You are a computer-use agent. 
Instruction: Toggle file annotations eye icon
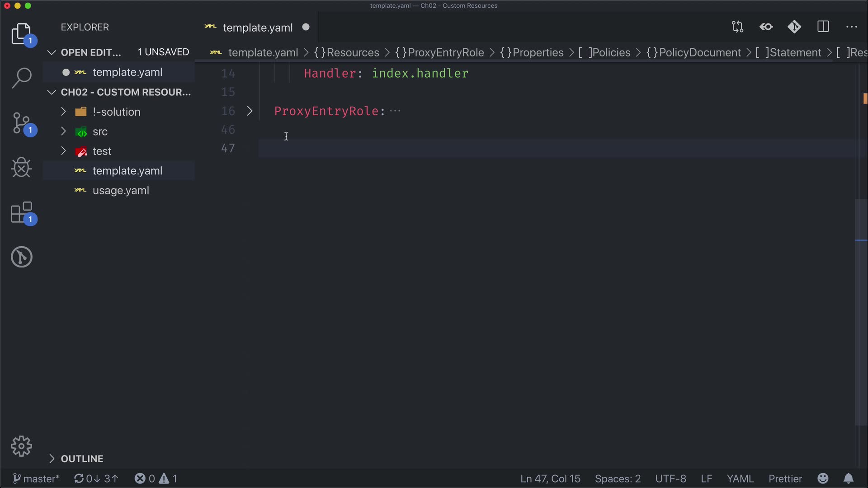[766, 27]
